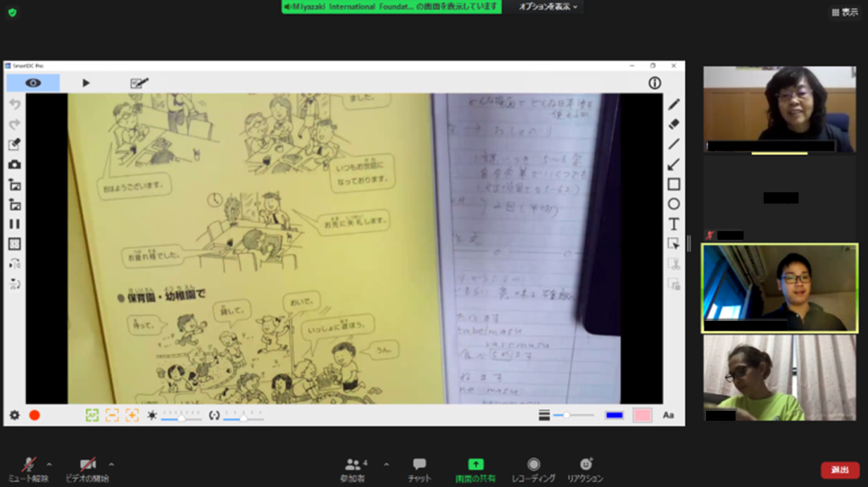Switch to the eye view mode tab
This screenshot has height=487, width=868.
[33, 83]
